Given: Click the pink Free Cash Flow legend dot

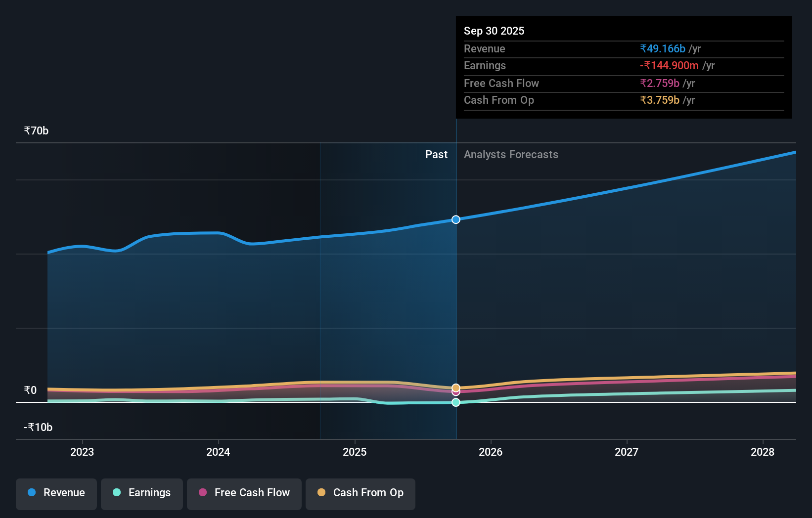Looking at the screenshot, I should 203,492.
